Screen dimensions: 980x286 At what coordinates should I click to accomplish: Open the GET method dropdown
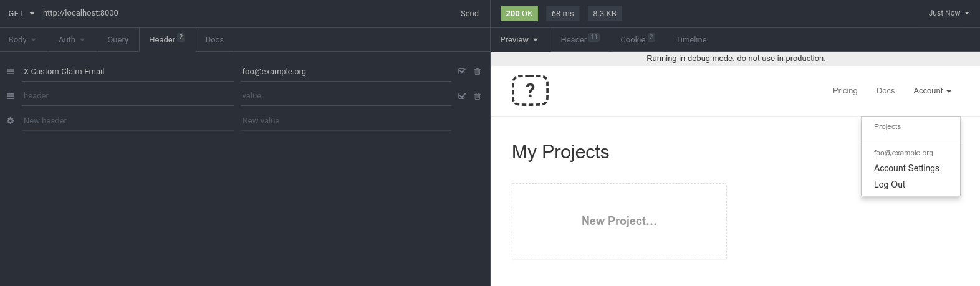(21, 13)
